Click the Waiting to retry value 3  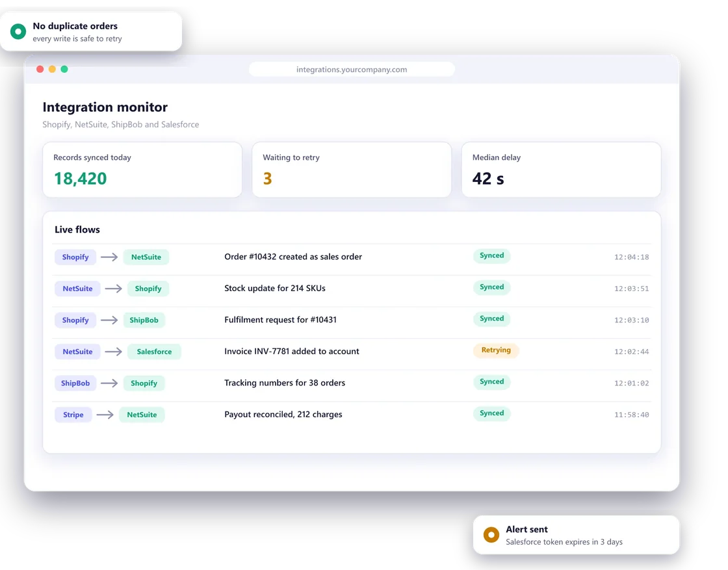(x=267, y=179)
